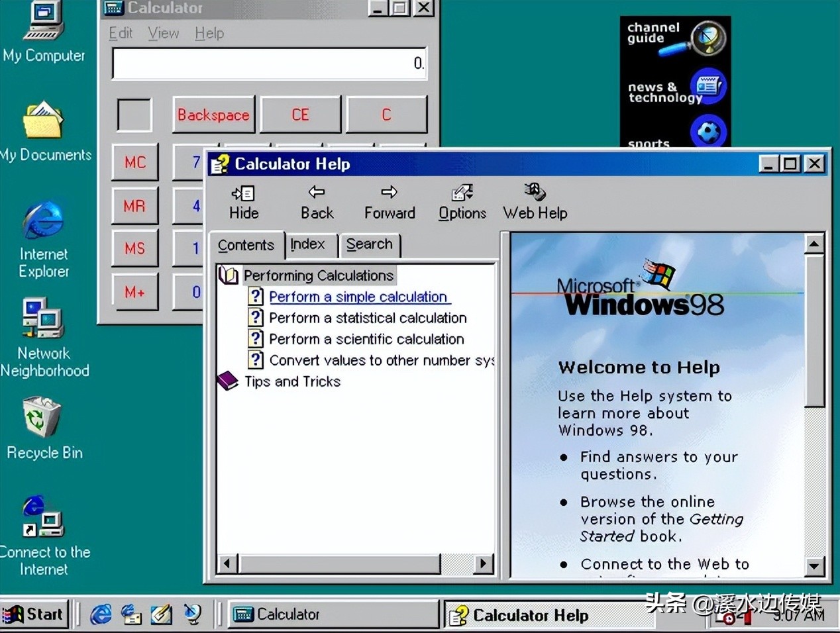Click the C button in Calculator
Image resolution: width=840 pixels, height=633 pixels.
386,115
